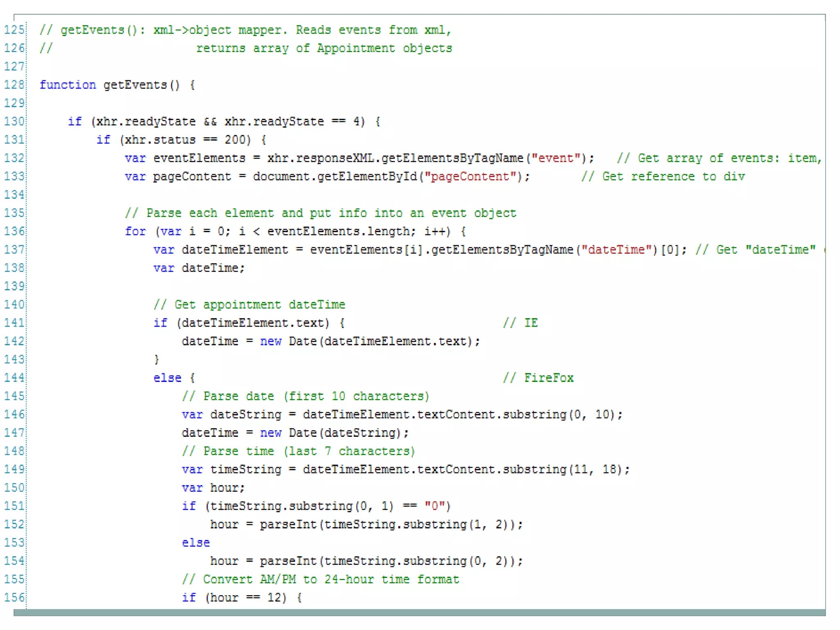This screenshot has width=840, height=630.
Task: Click the 'Convert AM/PM to 24-hour' comment
Action: click(320, 580)
